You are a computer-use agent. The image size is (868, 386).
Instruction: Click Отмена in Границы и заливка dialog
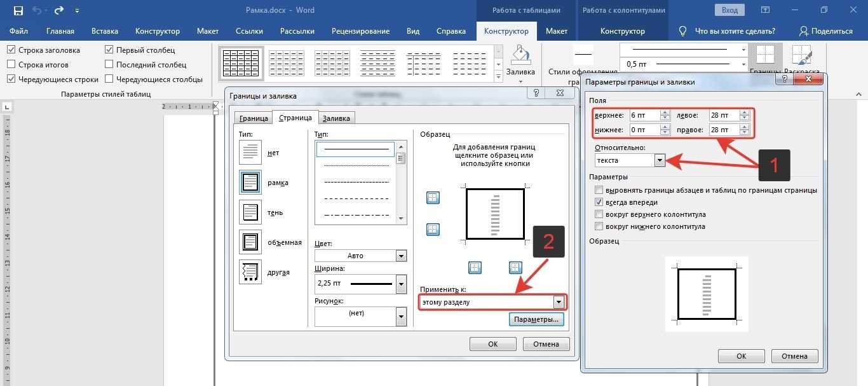point(546,344)
